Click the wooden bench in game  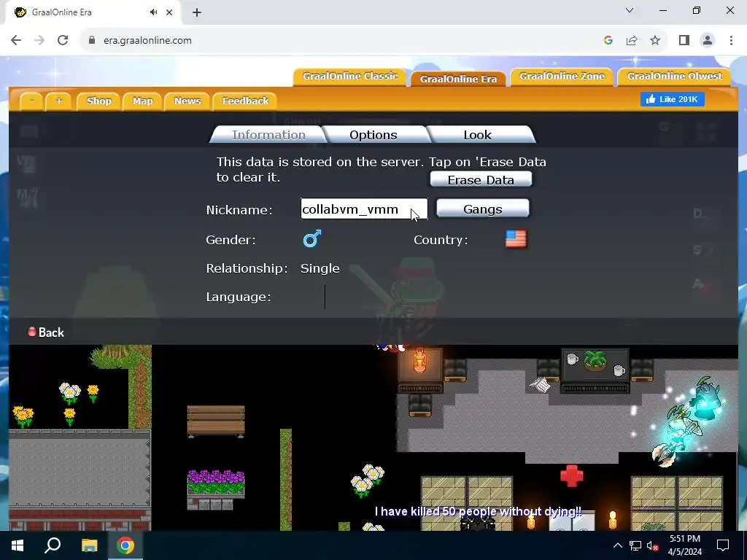[216, 421]
